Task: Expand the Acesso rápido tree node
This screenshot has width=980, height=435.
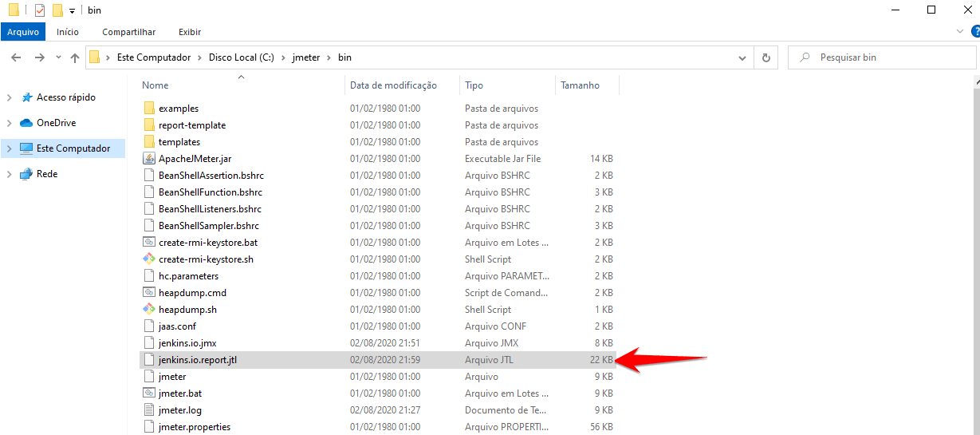Action: pos(9,98)
